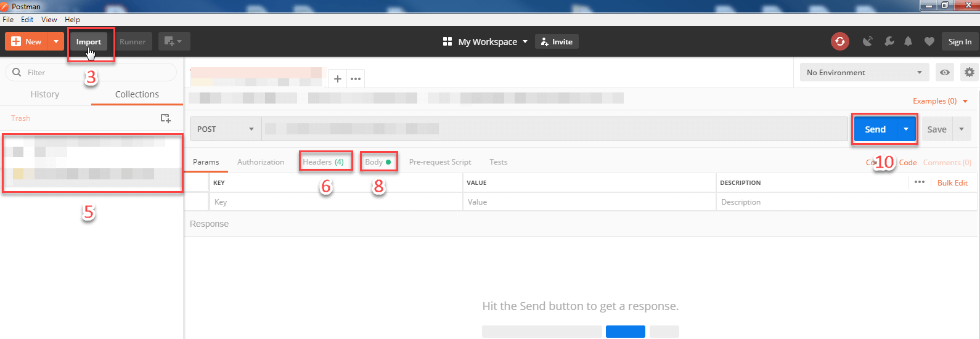Image resolution: width=980 pixels, height=339 pixels.
Task: Click the Filter search field
Action: click(91, 72)
